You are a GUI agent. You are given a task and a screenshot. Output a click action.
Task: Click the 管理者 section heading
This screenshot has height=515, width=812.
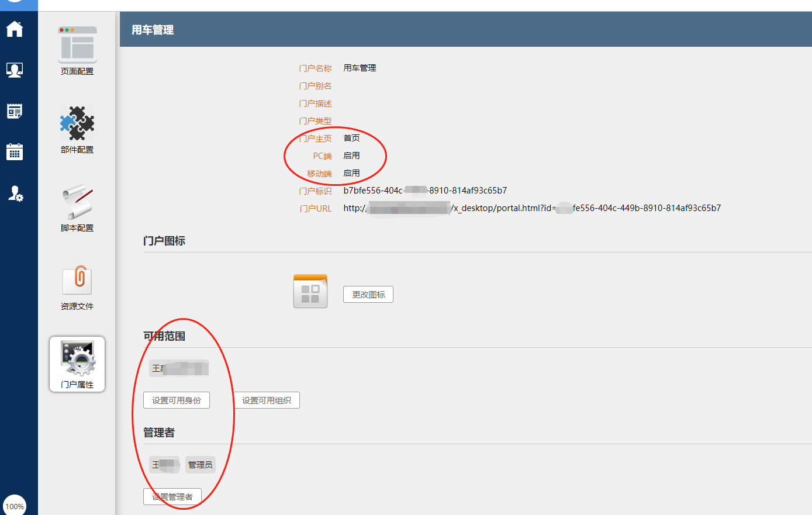159,433
